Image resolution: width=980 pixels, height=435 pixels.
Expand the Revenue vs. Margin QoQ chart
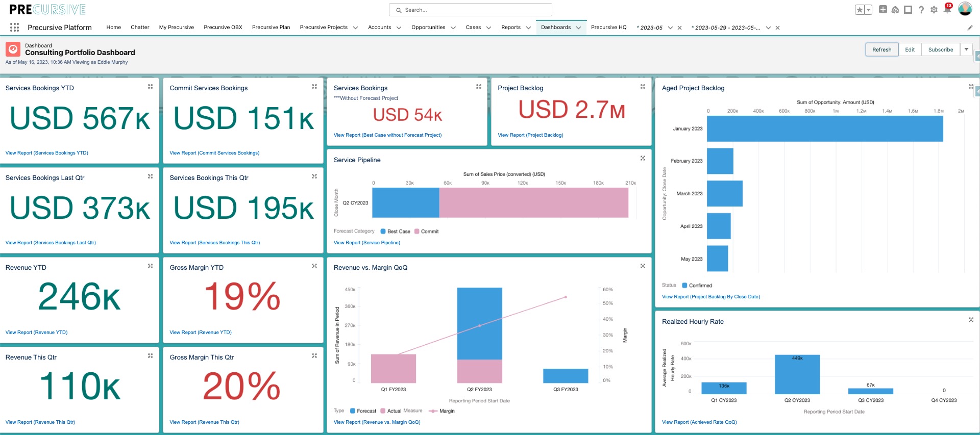pos(643,266)
